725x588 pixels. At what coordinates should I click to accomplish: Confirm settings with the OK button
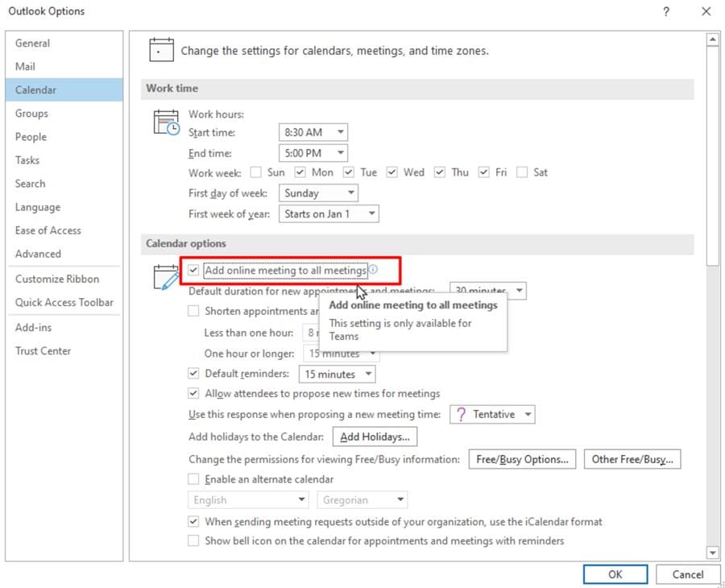(x=615, y=574)
